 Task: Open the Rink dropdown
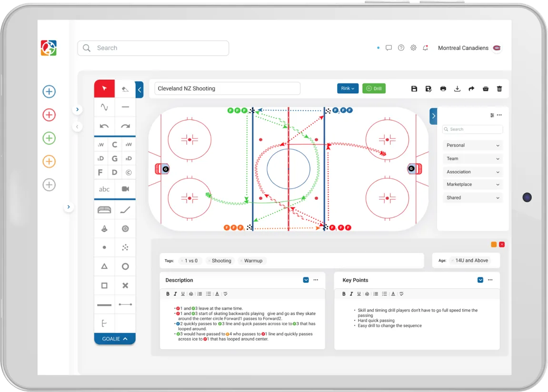(348, 88)
